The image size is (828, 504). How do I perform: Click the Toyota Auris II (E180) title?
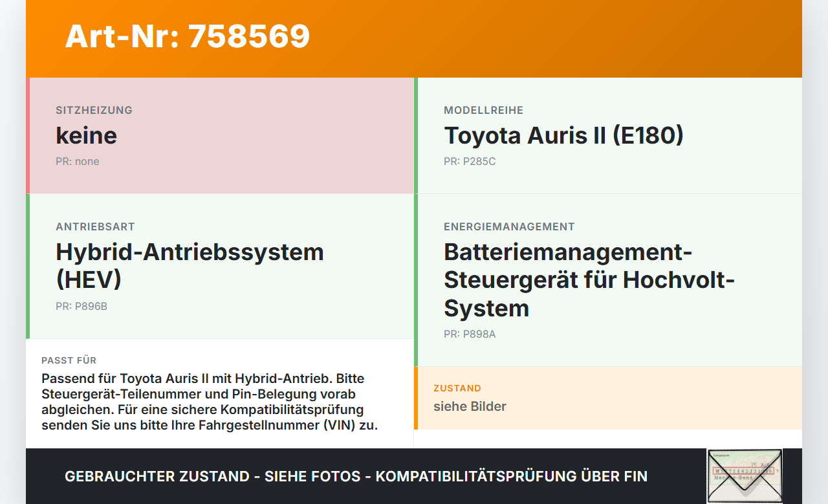563,135
